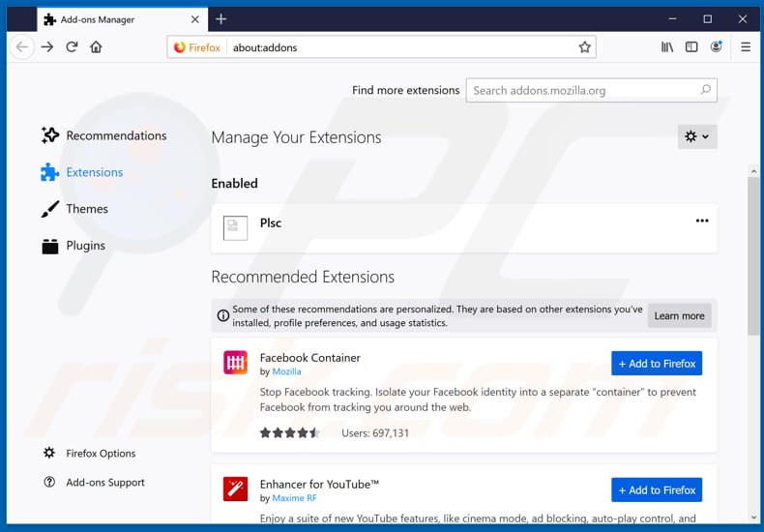Add Enhancer for YouTube to Firefox
764x532 pixels.
click(657, 490)
